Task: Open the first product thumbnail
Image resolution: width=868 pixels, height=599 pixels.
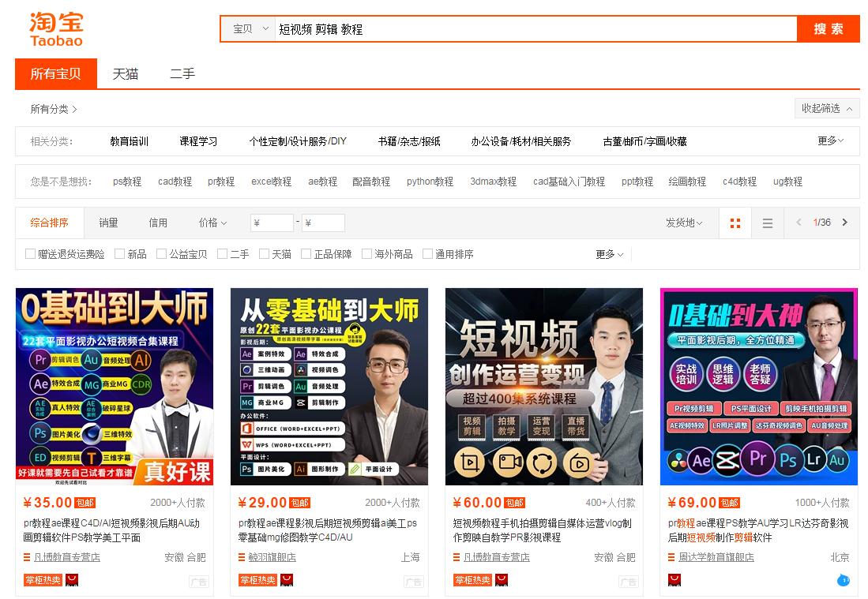Action: point(115,387)
